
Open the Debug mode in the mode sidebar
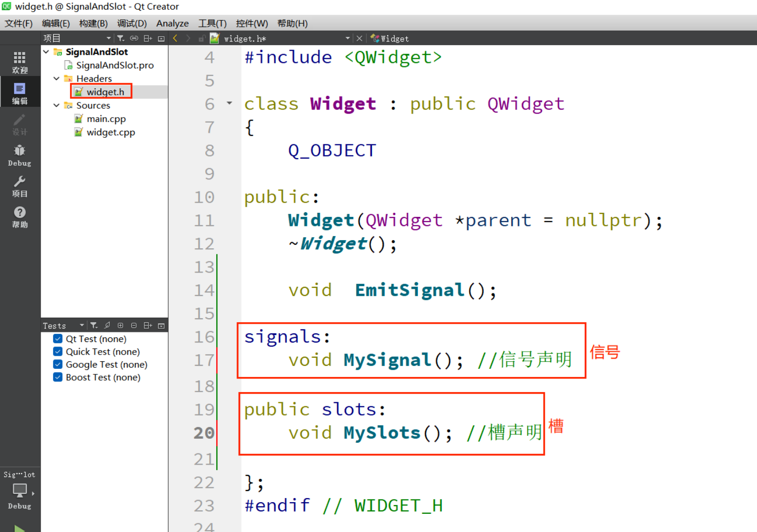(20, 155)
